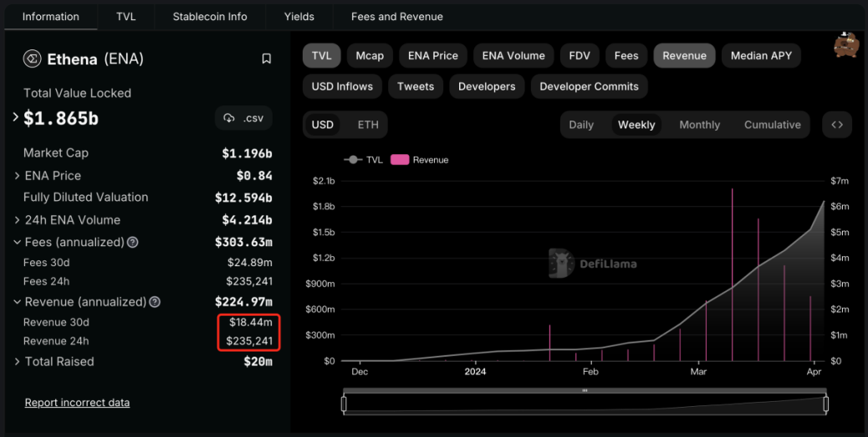Click left handle of chart range slider

pos(344,404)
